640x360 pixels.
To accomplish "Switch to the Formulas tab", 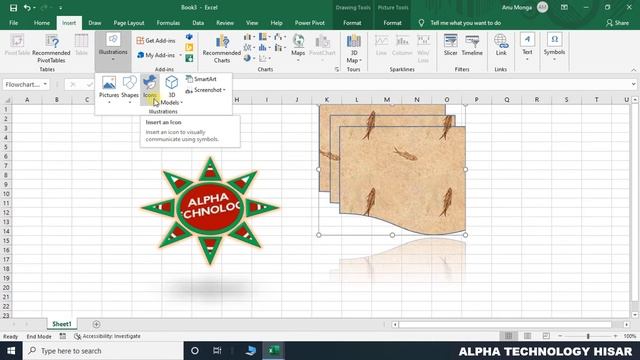I will [x=168, y=23].
